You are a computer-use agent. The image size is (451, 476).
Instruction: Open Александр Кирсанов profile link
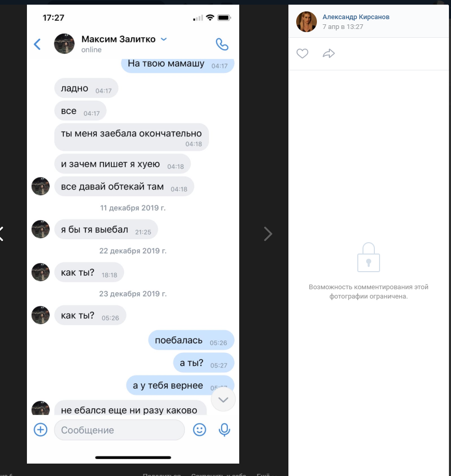pyautogui.click(x=356, y=17)
